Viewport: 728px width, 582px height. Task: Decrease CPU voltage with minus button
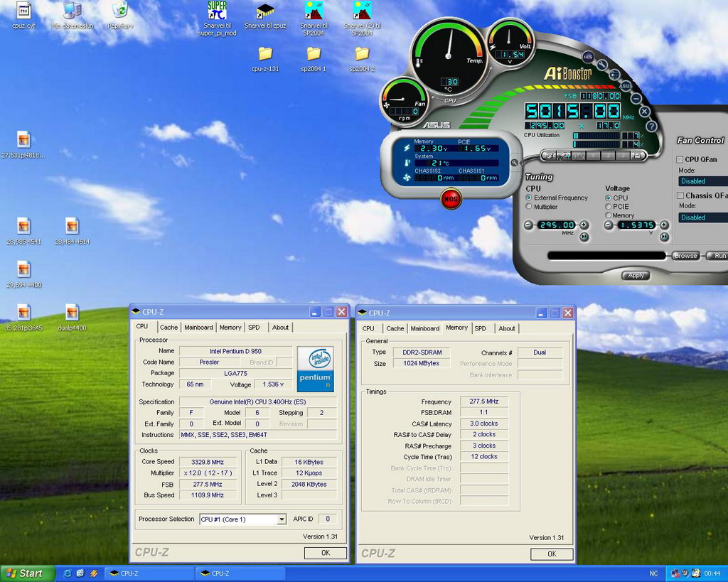pos(609,225)
